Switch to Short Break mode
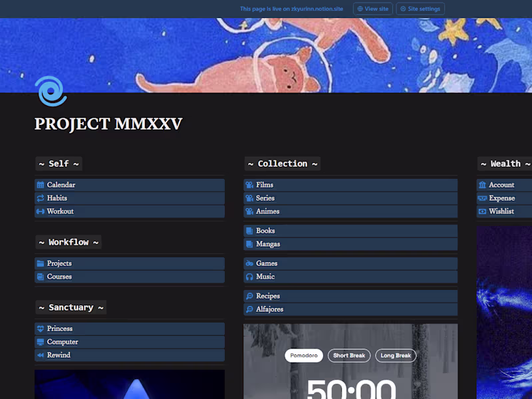Screen dimensions: 532x399 click(349, 356)
